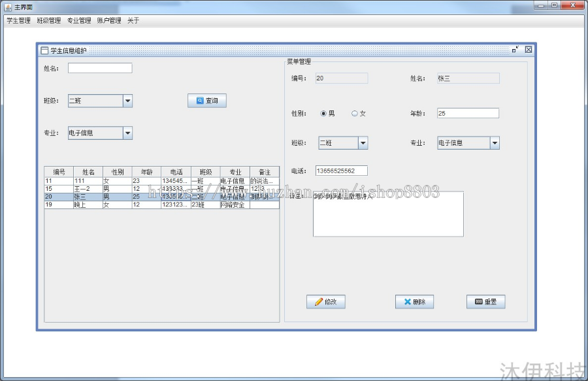Select the 女 gender radio button
Image resolution: width=588 pixels, height=381 pixels.
click(354, 112)
